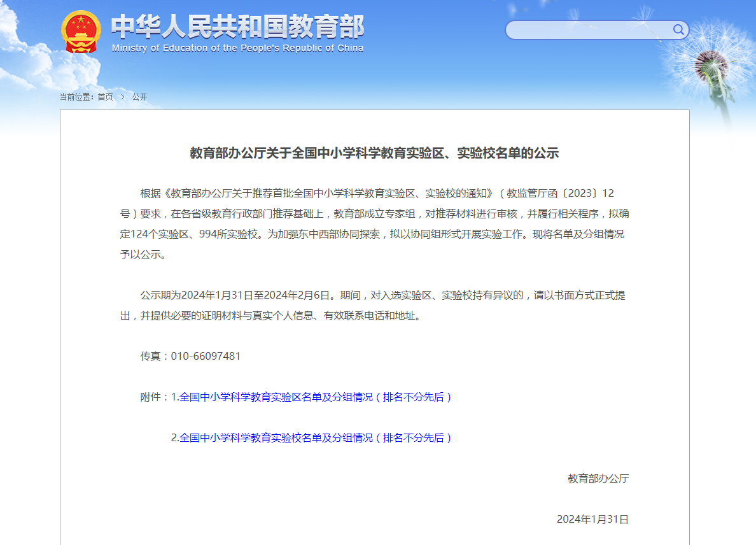
Task: Click the 附件 label
Action: (x=154, y=397)
